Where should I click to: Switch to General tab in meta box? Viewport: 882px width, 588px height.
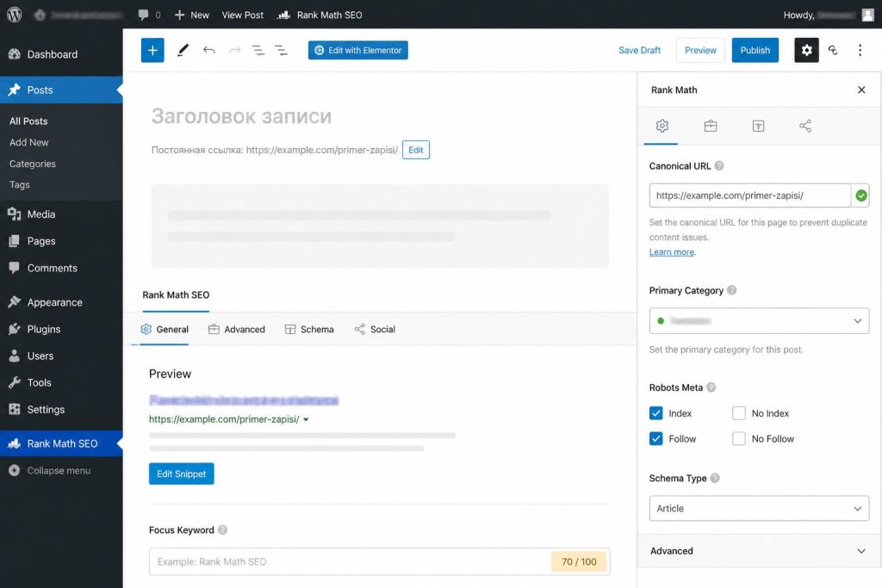[x=165, y=330]
